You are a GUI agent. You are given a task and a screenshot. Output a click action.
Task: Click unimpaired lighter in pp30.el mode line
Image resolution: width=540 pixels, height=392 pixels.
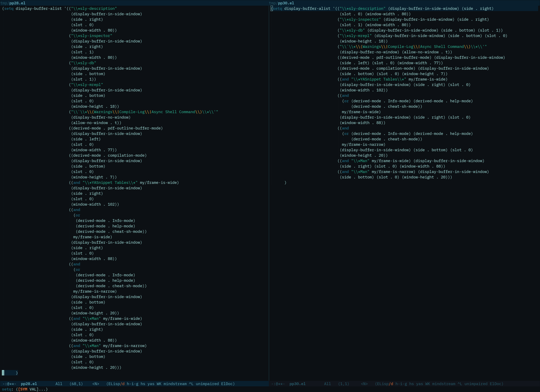click(476, 384)
